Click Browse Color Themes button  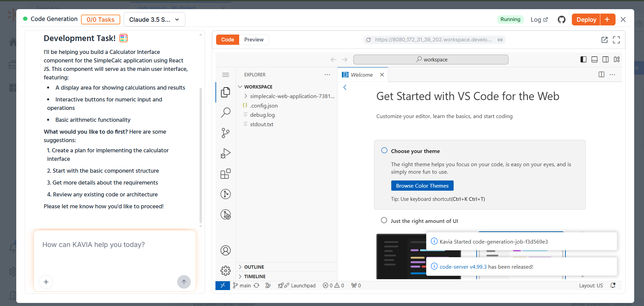pyautogui.click(x=422, y=186)
